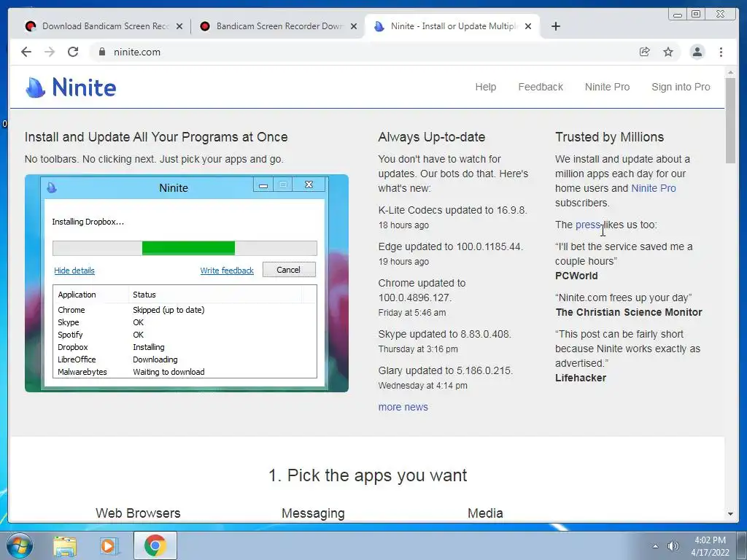Go back with the browser back arrow

[26, 52]
